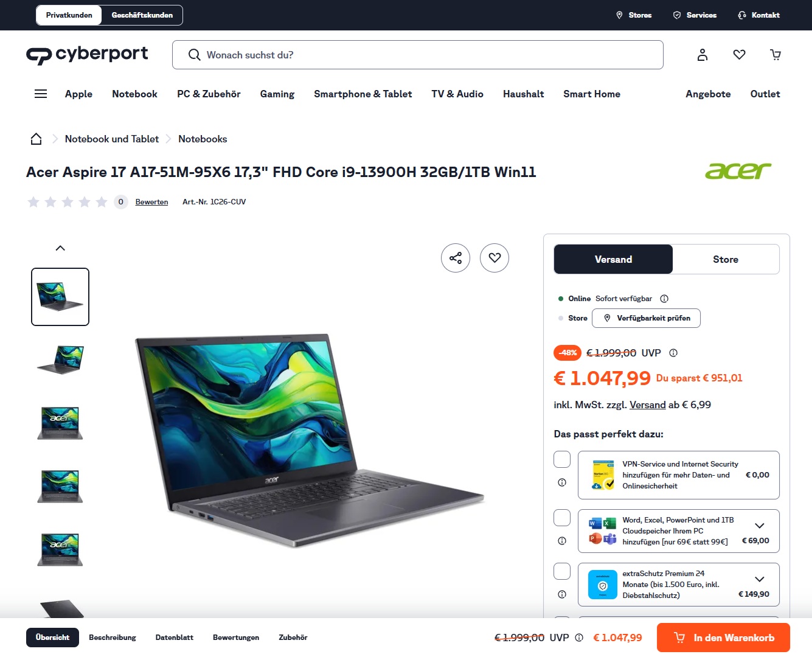Expand the extraSchutz Premium option chevron
The image size is (812, 657).
[x=759, y=579]
